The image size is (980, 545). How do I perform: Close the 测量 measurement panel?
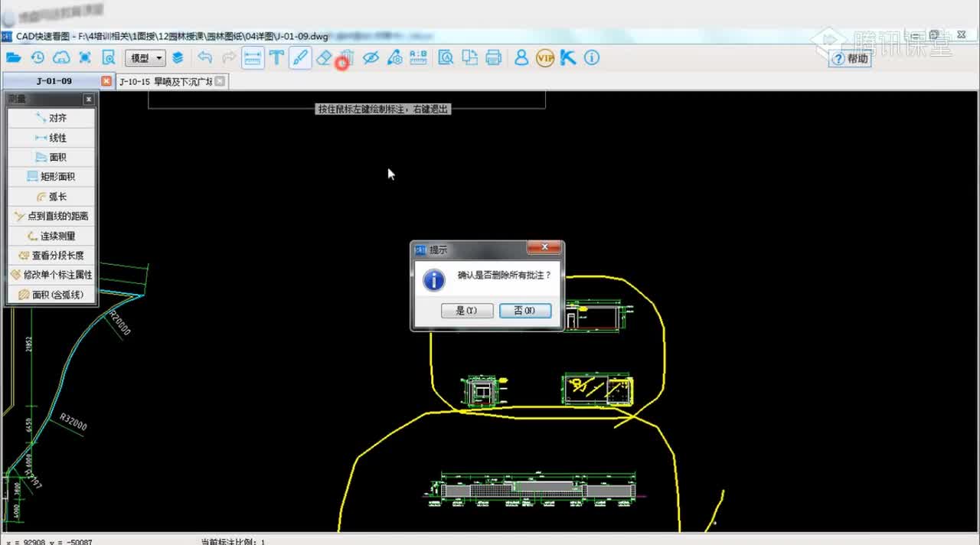[89, 100]
